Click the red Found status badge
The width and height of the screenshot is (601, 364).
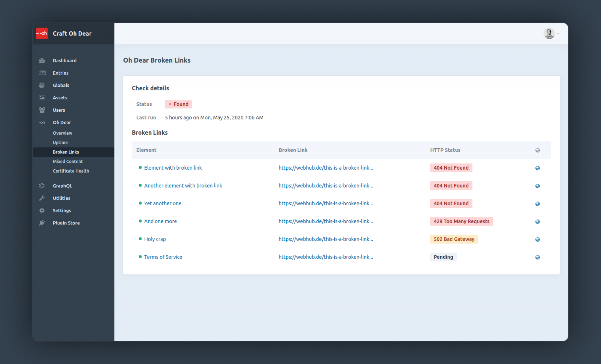pyautogui.click(x=178, y=104)
